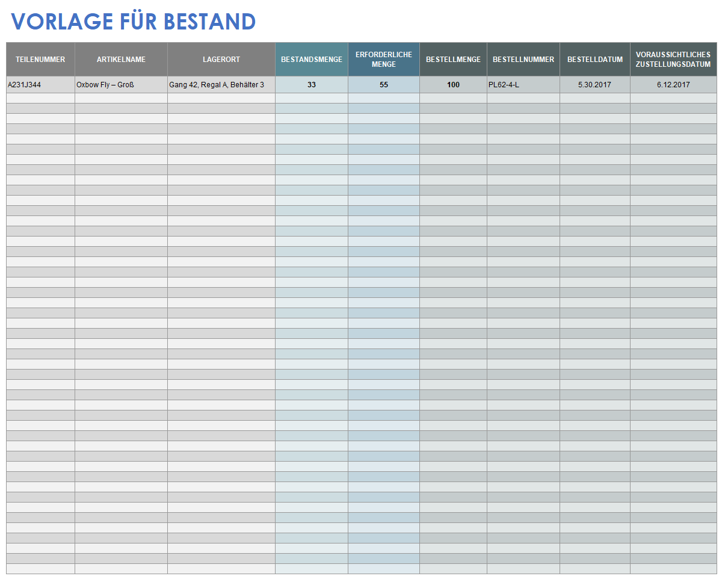Click the Oxbow Fly – Groß cell

[x=121, y=85]
